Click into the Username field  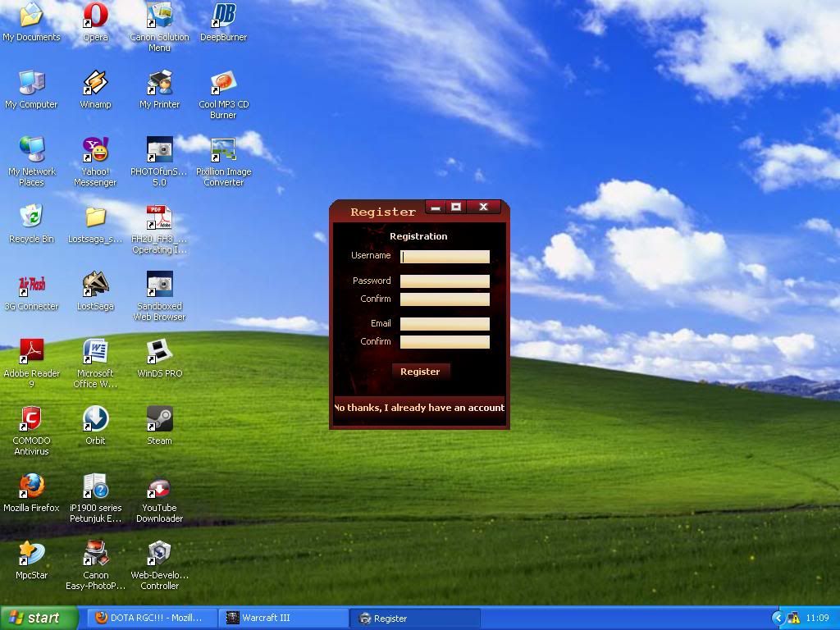[x=445, y=257]
